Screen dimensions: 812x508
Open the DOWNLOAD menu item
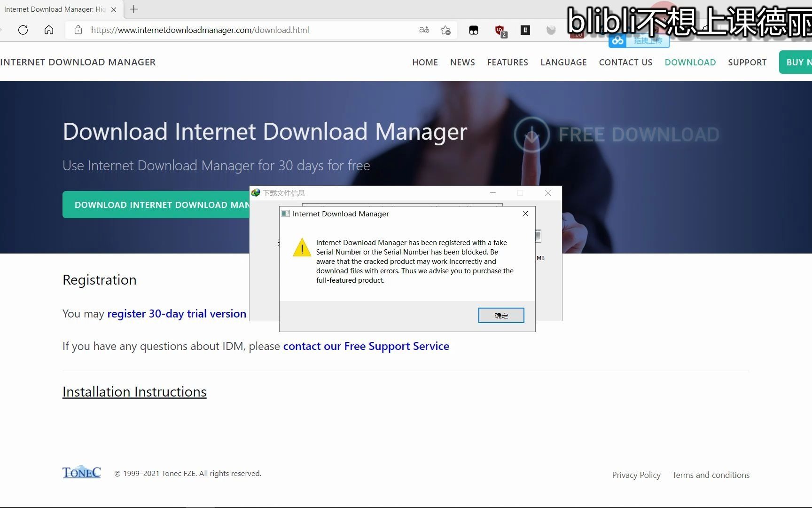pyautogui.click(x=690, y=63)
